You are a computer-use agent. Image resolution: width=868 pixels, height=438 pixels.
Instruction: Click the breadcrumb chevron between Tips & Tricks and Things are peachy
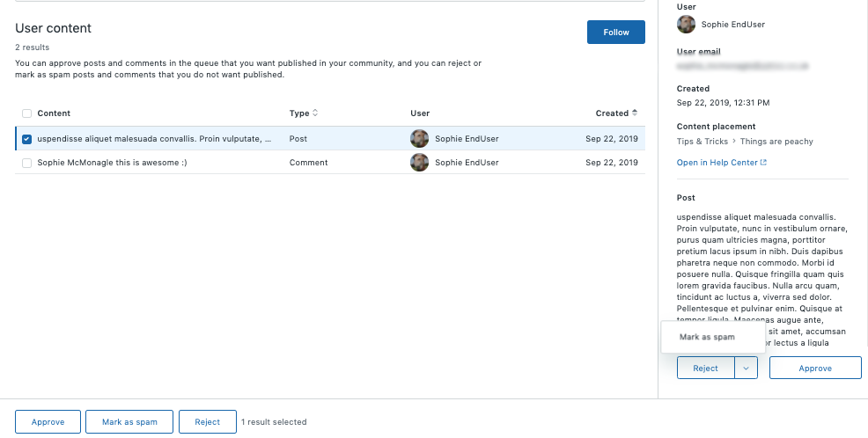coord(734,141)
